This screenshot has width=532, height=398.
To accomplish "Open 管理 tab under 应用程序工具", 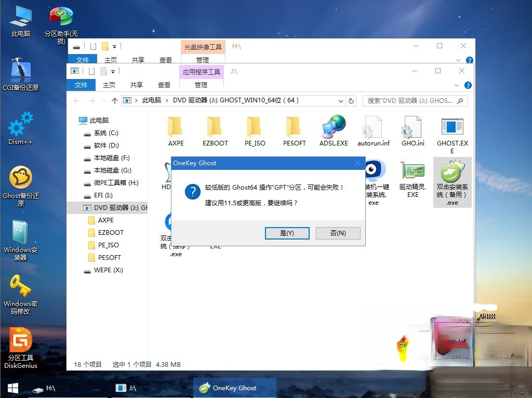I will coord(201,85).
